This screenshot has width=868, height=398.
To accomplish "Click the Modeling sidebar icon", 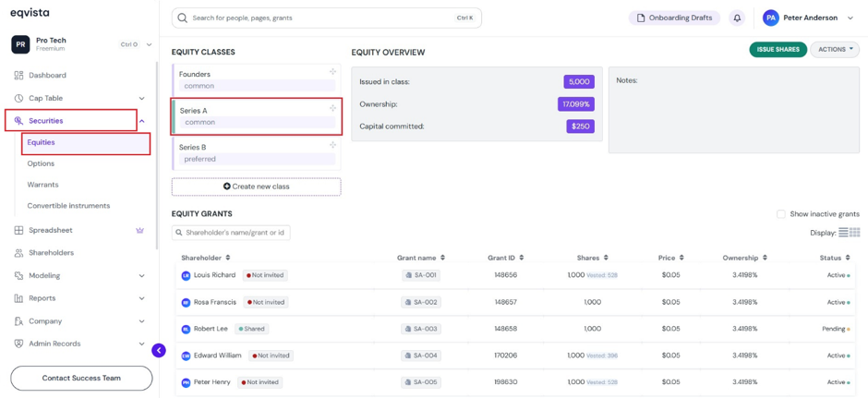I will [18, 276].
